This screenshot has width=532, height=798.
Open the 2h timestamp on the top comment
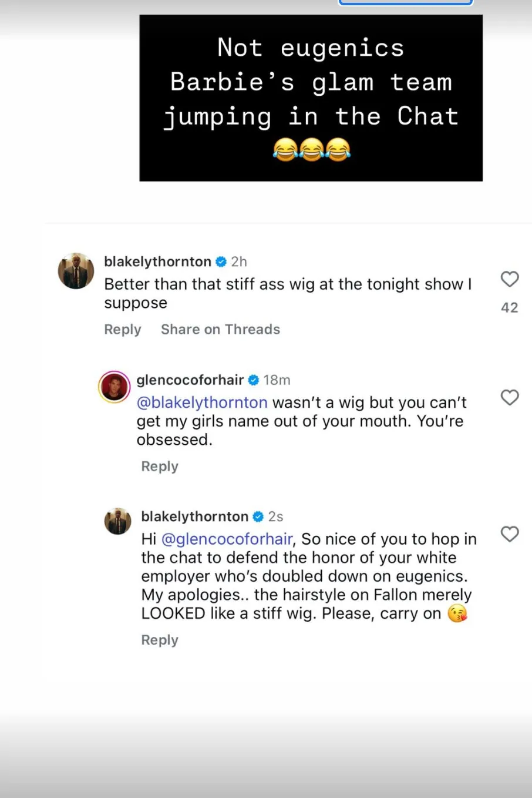(x=239, y=261)
